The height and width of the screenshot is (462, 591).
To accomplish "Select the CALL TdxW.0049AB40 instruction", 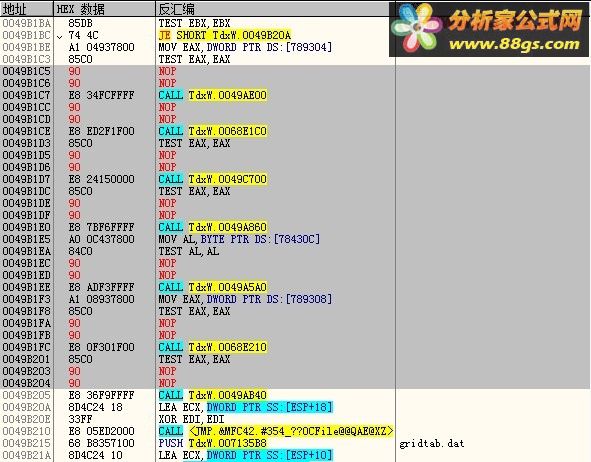I will 213,395.
